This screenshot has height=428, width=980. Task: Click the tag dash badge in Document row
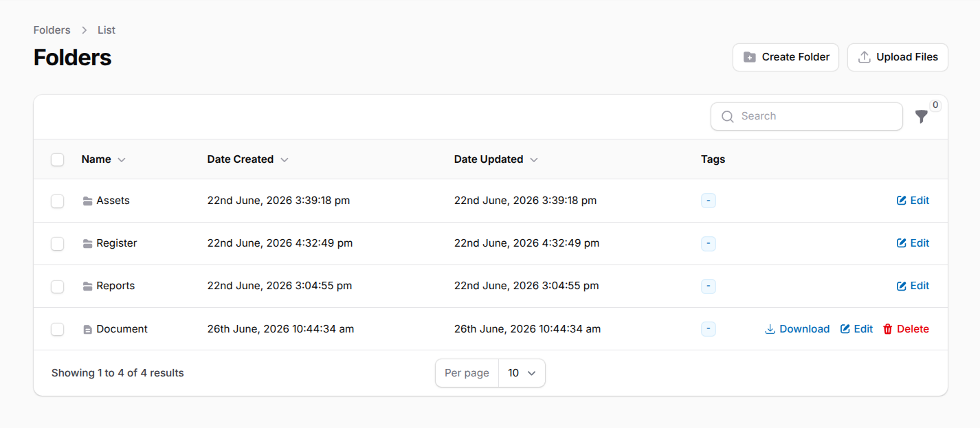tap(709, 329)
